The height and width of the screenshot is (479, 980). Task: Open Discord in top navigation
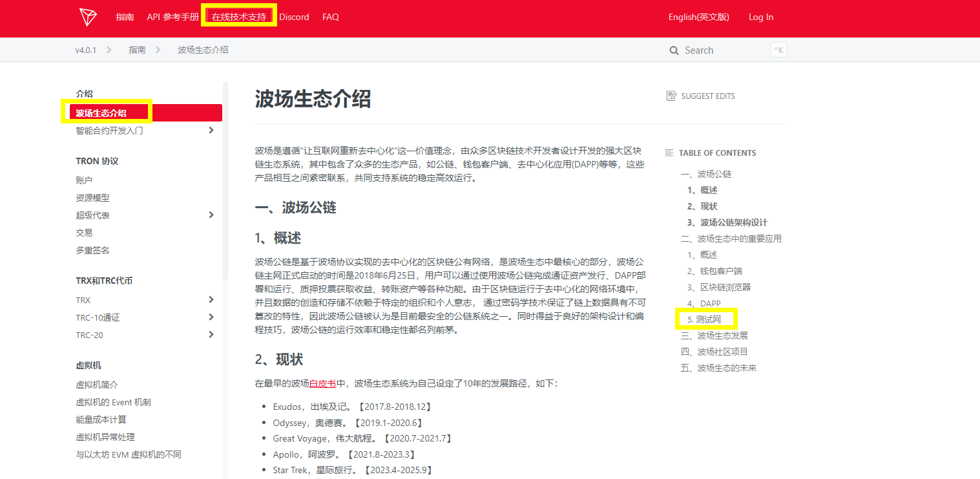click(294, 17)
